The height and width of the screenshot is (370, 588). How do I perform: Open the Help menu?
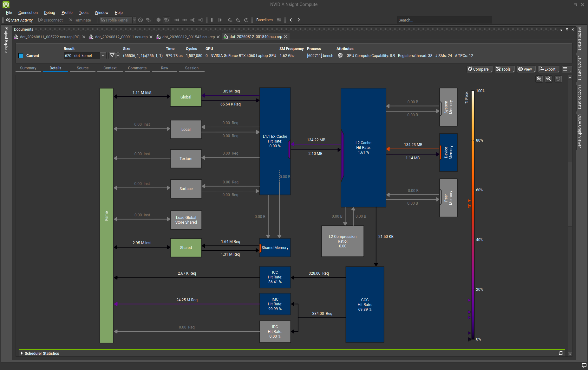(119, 13)
